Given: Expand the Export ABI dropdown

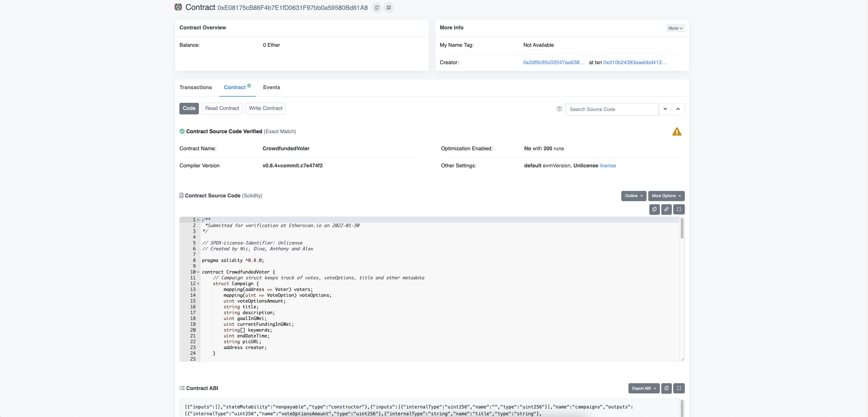Looking at the screenshot, I should (644, 388).
